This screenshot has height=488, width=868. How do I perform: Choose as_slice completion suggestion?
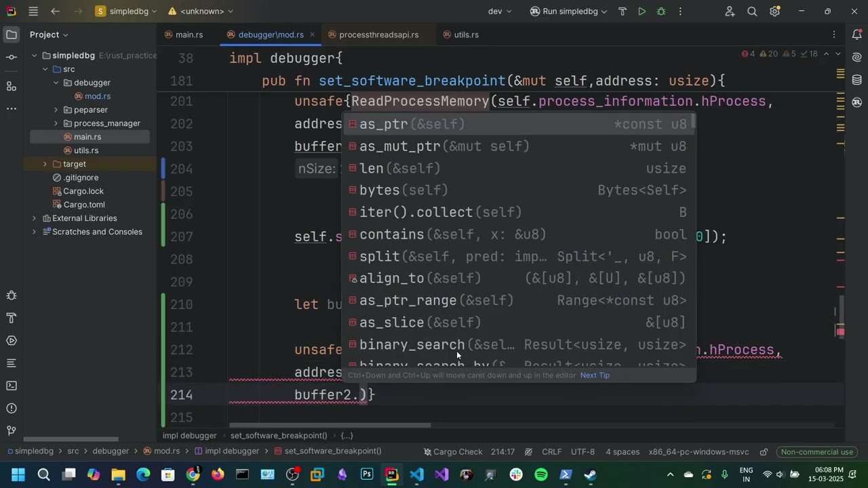519,323
